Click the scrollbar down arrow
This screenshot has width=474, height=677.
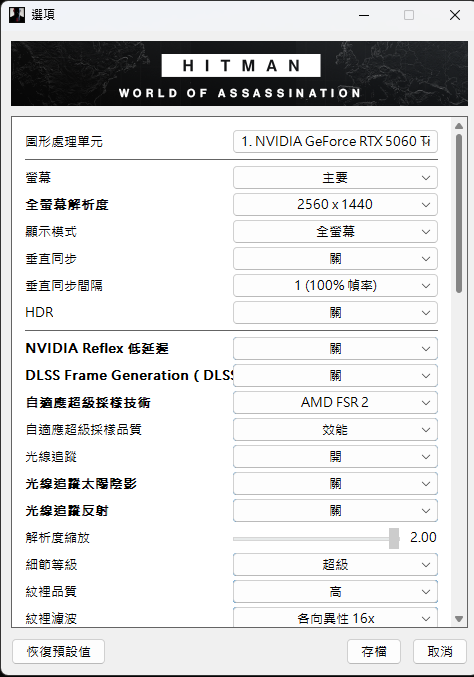point(459,619)
